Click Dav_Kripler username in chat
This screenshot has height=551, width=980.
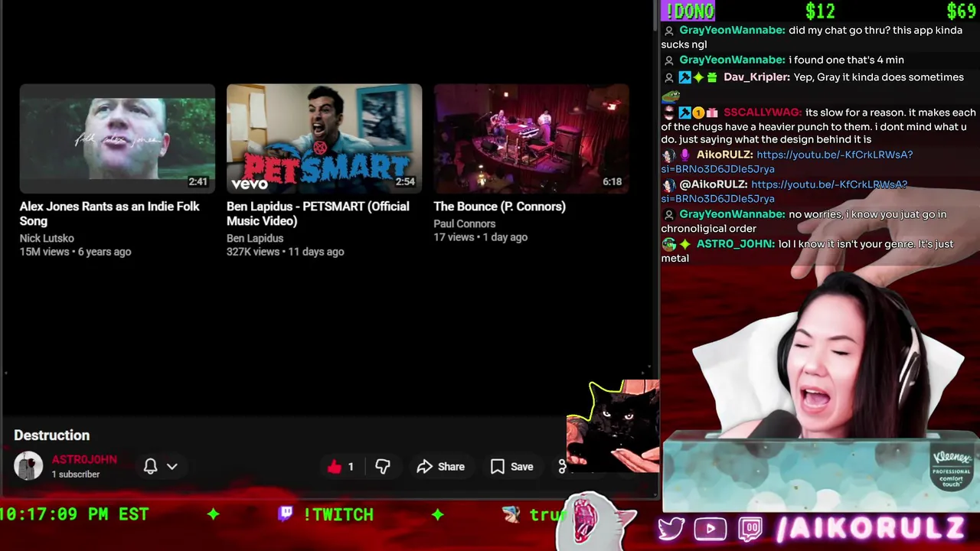pos(756,77)
